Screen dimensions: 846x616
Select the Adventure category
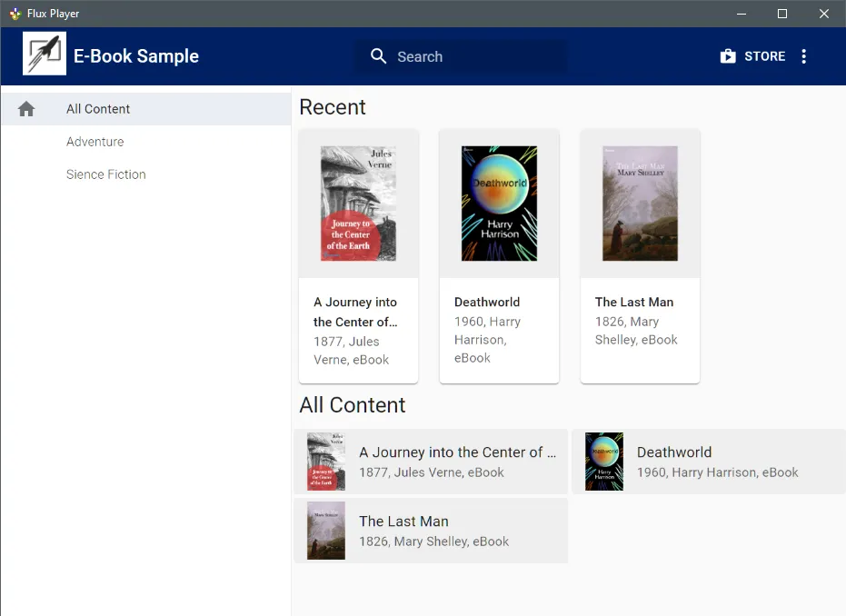(95, 142)
